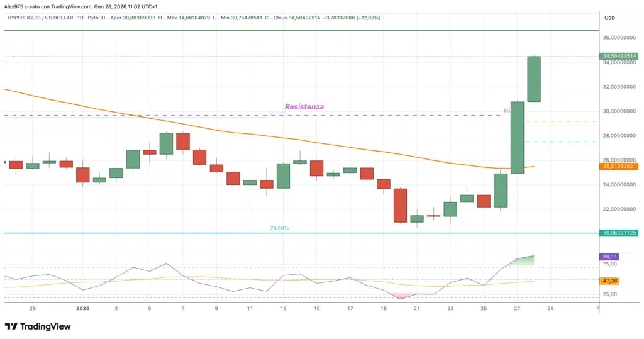Select the tall green candle on the 28th
Viewport: 644px width, 339px height.
[x=533, y=79]
